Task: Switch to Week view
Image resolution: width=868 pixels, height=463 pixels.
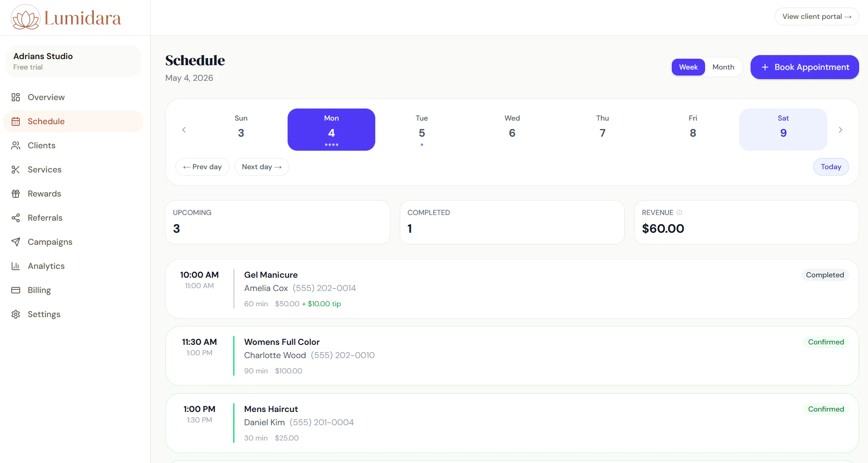Action: (x=688, y=67)
